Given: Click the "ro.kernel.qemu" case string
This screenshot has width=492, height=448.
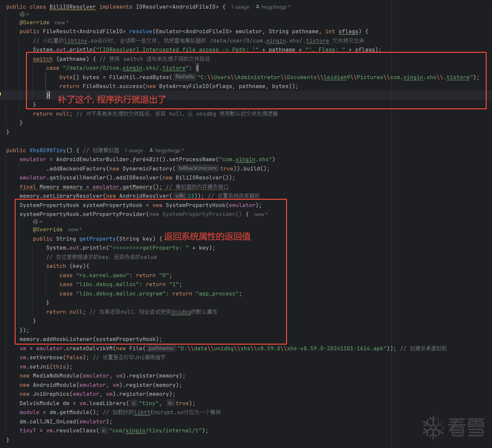Looking at the screenshot, I should (x=103, y=276).
